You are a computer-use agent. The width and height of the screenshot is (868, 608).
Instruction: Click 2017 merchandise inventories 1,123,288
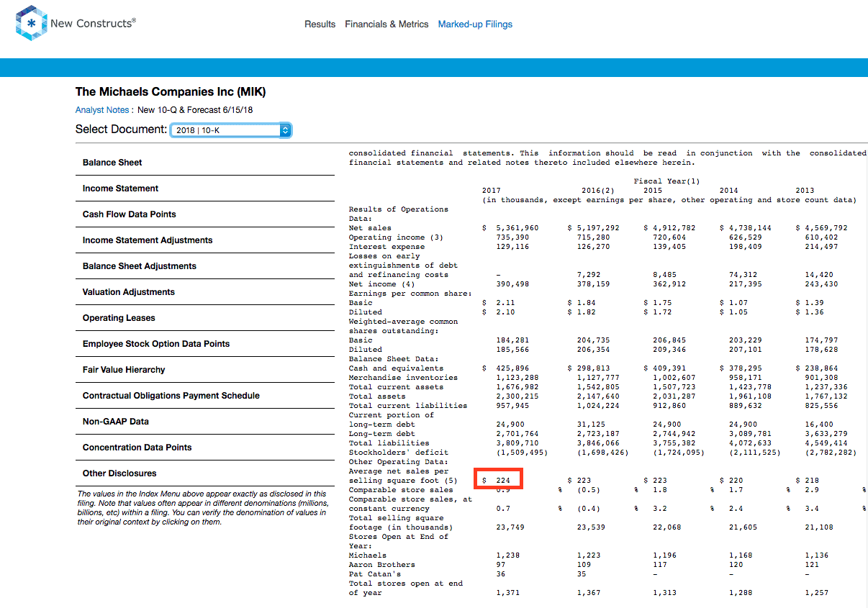517,378
